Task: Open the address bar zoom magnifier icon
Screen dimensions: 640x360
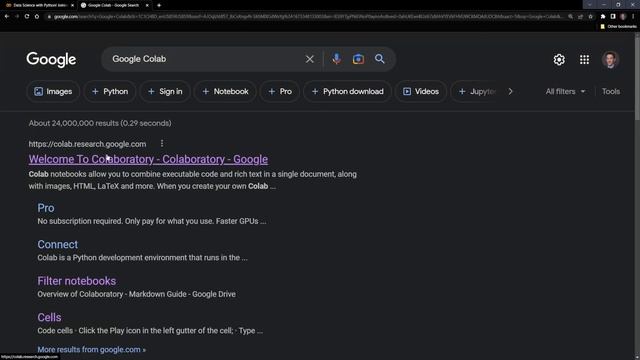Action: coord(570,17)
